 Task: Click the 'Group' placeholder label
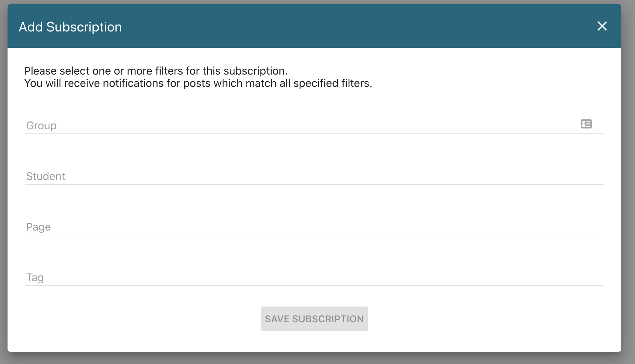click(41, 126)
